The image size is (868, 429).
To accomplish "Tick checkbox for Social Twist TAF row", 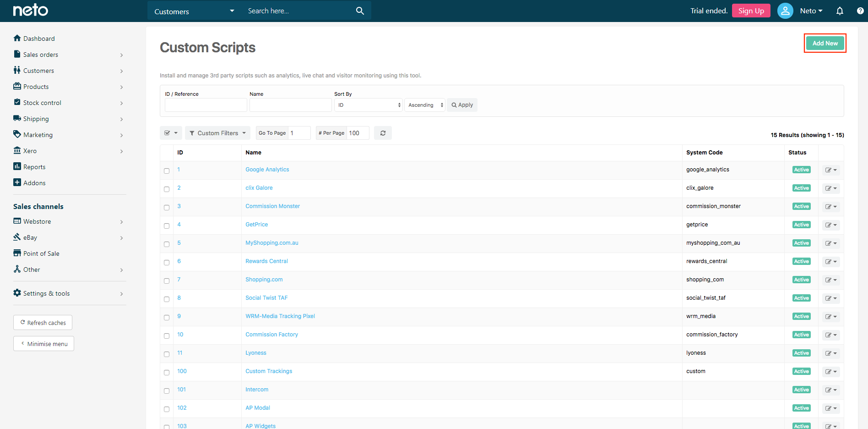I will pos(167,299).
